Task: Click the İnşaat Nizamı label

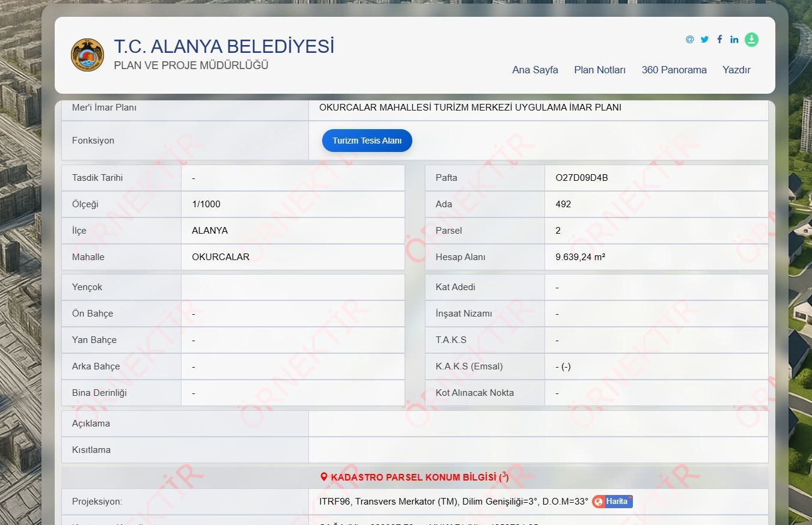Action: tap(464, 314)
